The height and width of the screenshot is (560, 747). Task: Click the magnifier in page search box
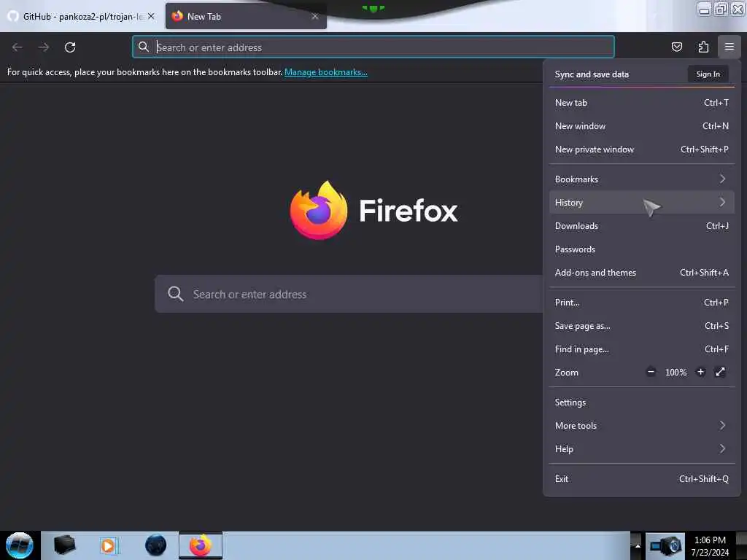click(x=175, y=294)
